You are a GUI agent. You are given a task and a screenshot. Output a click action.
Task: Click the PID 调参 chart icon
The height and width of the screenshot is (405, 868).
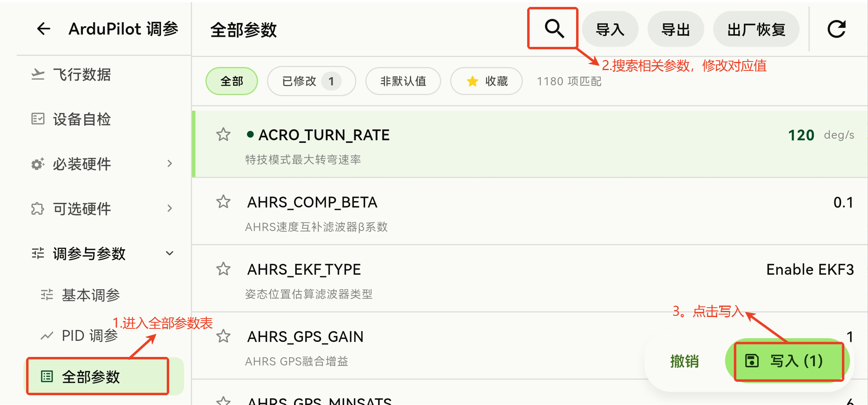click(x=47, y=336)
